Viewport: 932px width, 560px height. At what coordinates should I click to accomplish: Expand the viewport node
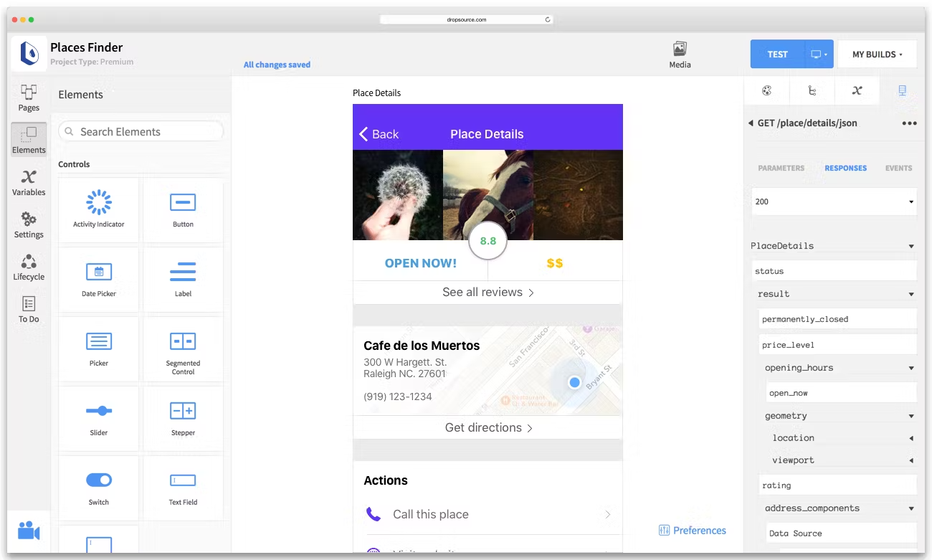[x=911, y=460]
